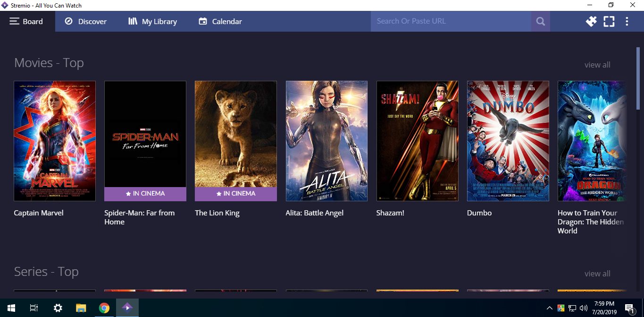644x317 pixels.
Task: Click the IN CINEMA badge on Spider-Man
Action: [x=145, y=194]
